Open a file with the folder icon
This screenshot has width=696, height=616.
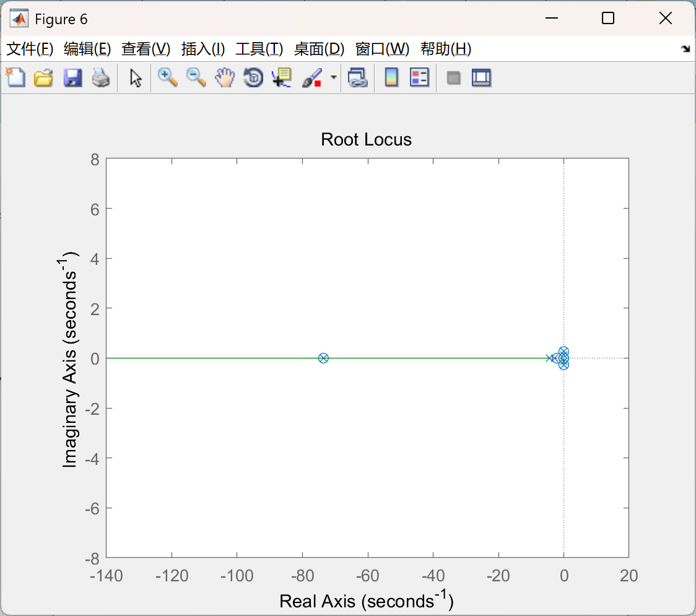(x=43, y=77)
